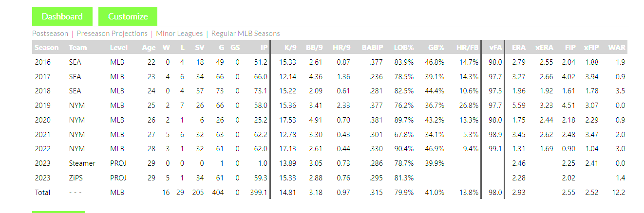Open the Dashboard tab
Image resolution: width=644 pixels, height=213 pixels.
coord(62,16)
